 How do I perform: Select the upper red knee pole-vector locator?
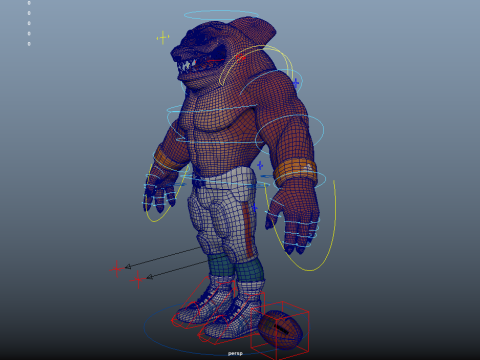click(116, 269)
